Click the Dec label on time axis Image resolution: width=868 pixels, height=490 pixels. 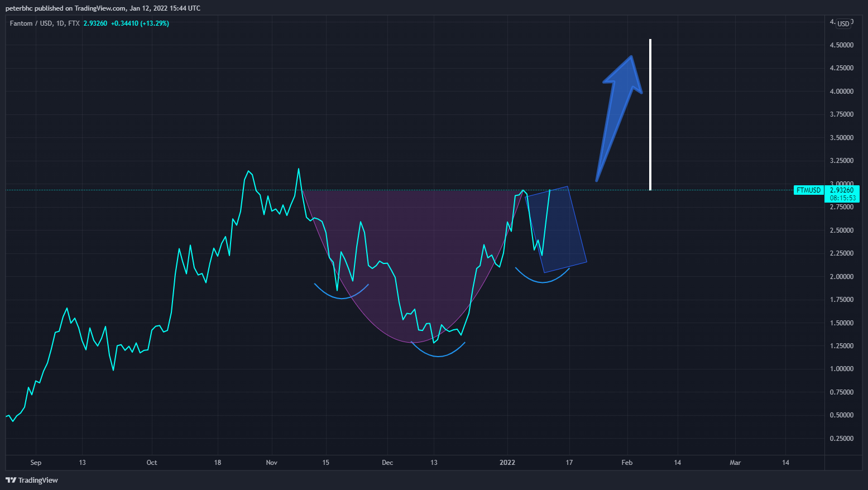click(x=387, y=463)
